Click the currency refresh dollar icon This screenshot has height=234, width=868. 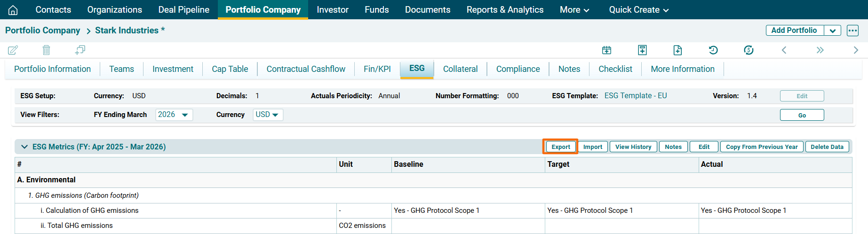[x=749, y=50]
